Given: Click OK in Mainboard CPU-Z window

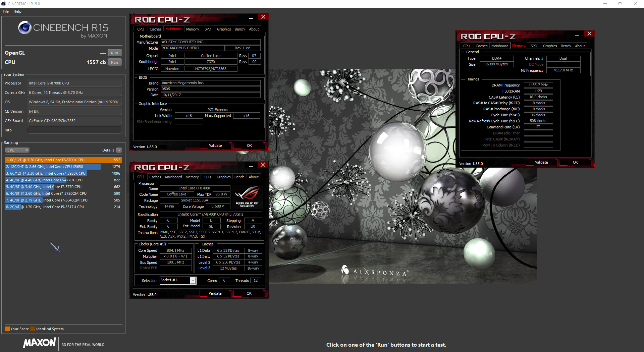Looking at the screenshot, I should click(x=249, y=145).
